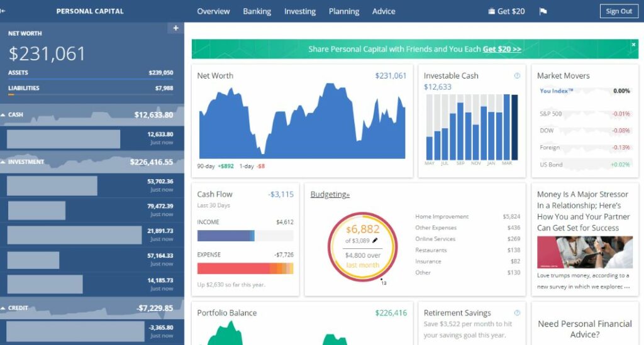Select investment account with 53,702.36 balance
Viewport: 644px width, 345px height.
(92, 185)
